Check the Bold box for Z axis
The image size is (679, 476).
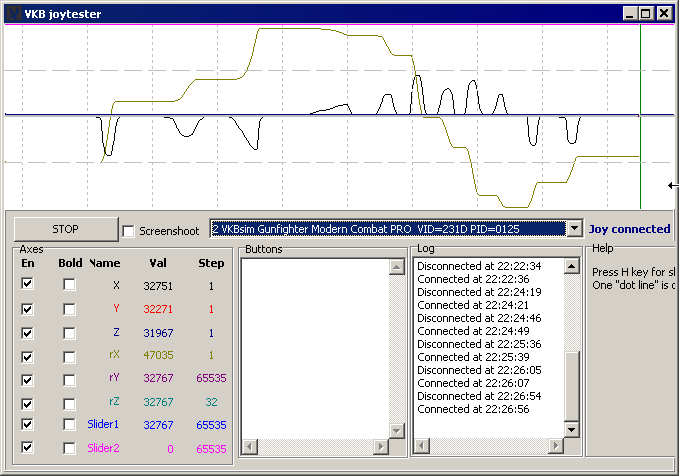pos(69,333)
